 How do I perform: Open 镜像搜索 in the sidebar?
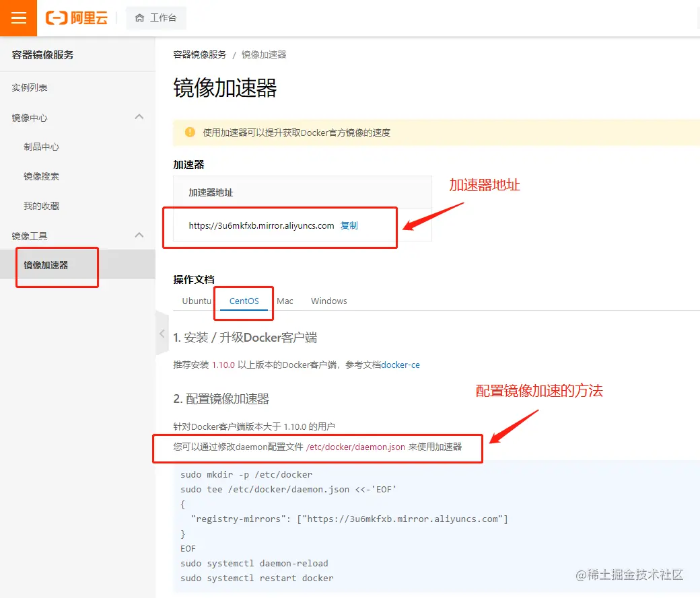[x=41, y=176]
